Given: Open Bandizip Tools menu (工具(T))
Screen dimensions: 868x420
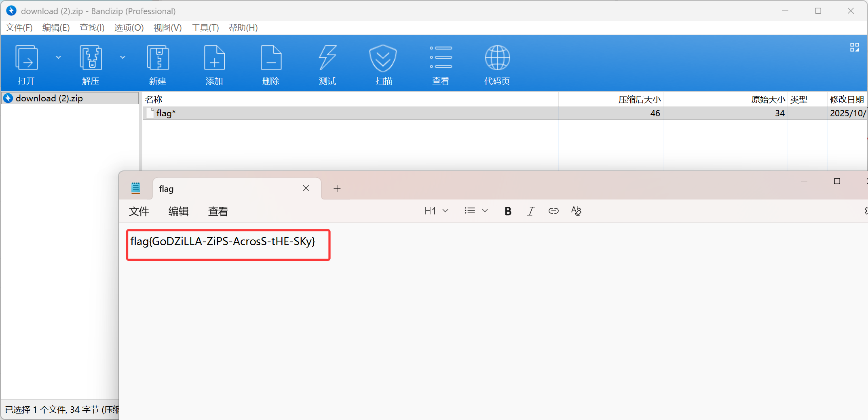Looking at the screenshot, I should pos(205,27).
